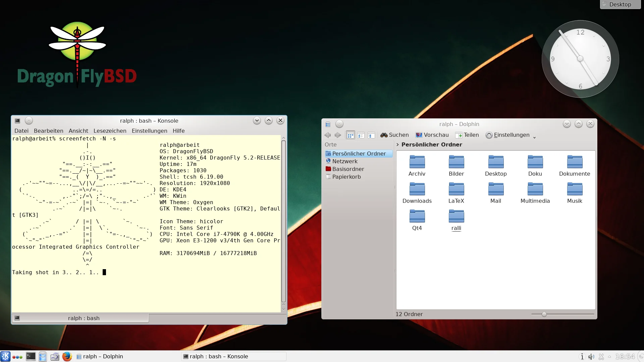Toggle Vorschau previews in Dolphin
The image size is (644, 362).
(x=432, y=135)
